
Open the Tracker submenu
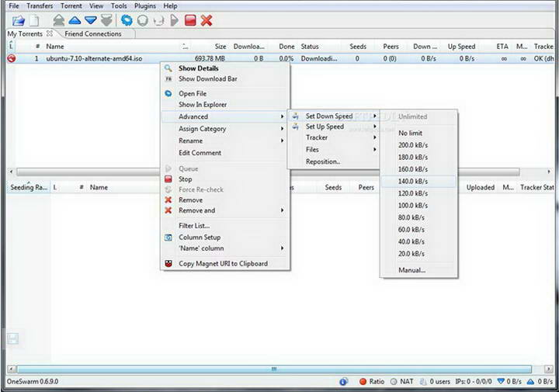coord(333,137)
